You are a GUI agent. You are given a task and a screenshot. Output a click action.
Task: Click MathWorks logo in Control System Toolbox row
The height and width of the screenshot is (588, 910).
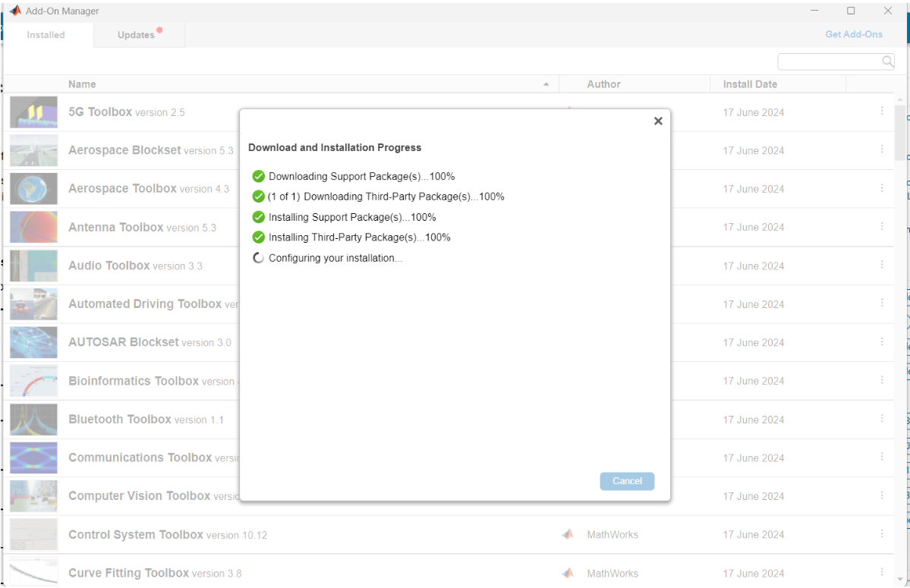pos(568,534)
